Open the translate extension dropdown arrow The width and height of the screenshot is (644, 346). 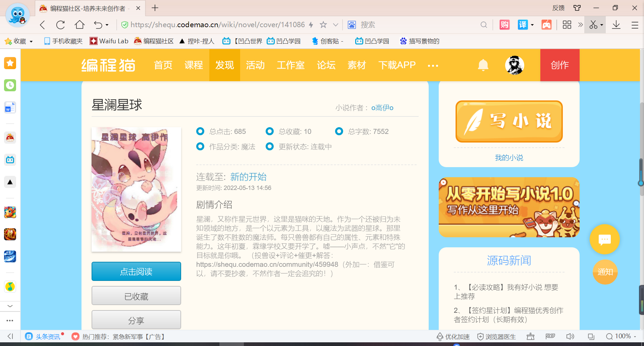(532, 25)
